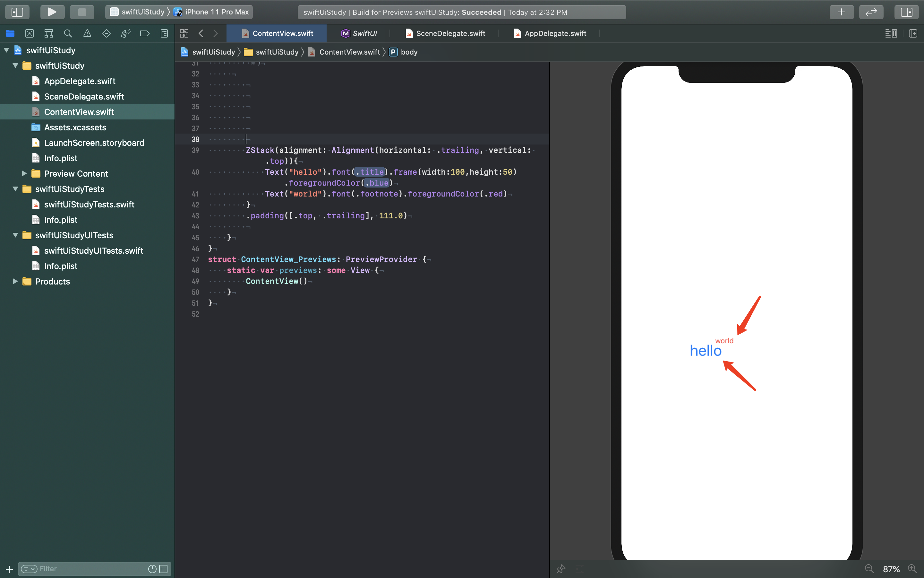This screenshot has height=578, width=924.
Task: Collapse the swiftUiStudy group folder
Action: [x=15, y=66]
